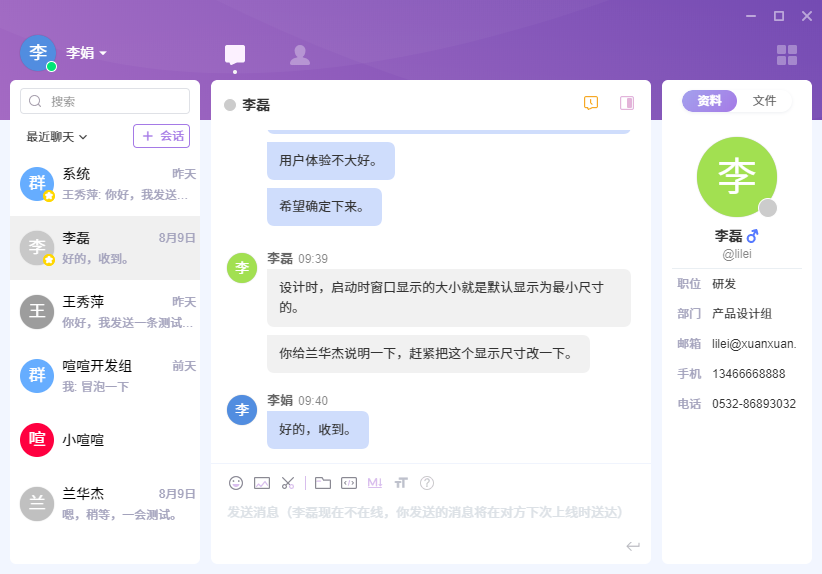822x574 pixels.
Task: Click the send file folder icon
Action: click(323, 483)
